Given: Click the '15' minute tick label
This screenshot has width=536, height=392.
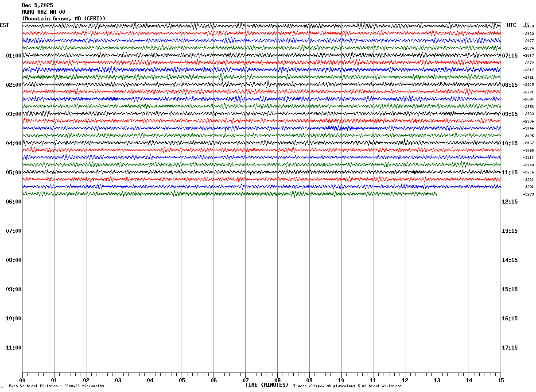Looking at the screenshot, I should pyautogui.click(x=501, y=380).
